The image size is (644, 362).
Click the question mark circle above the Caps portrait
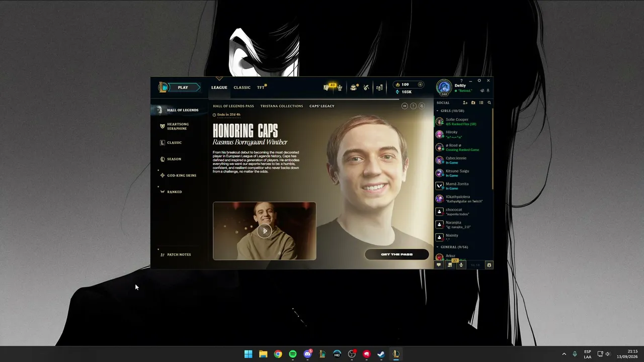[x=413, y=106]
